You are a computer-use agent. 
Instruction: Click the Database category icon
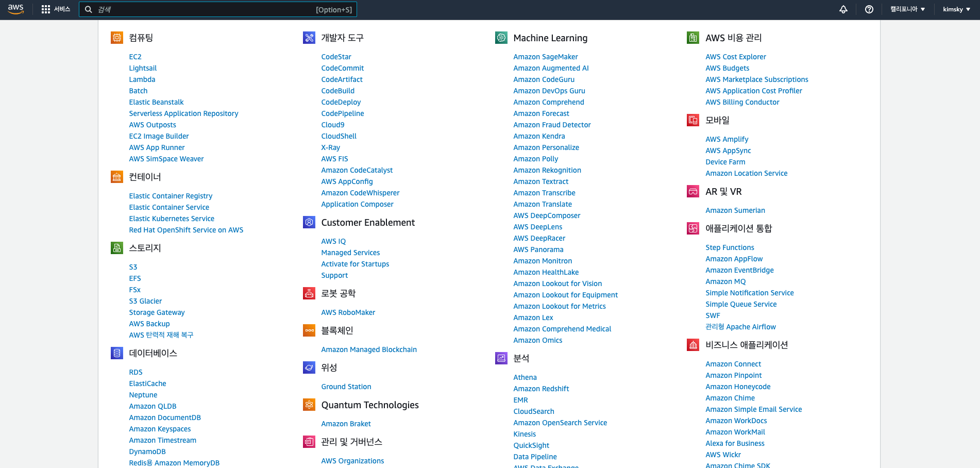point(117,353)
